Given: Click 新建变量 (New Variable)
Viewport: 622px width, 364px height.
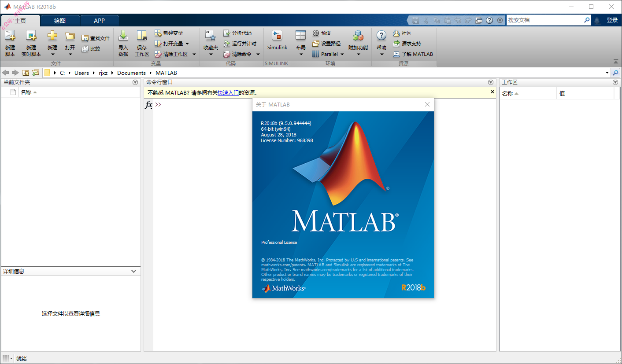Looking at the screenshot, I should [169, 33].
